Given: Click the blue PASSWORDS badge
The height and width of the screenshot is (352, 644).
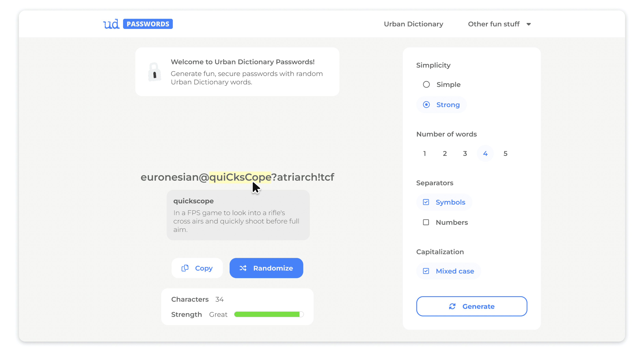Looking at the screenshot, I should pyautogui.click(x=148, y=24).
